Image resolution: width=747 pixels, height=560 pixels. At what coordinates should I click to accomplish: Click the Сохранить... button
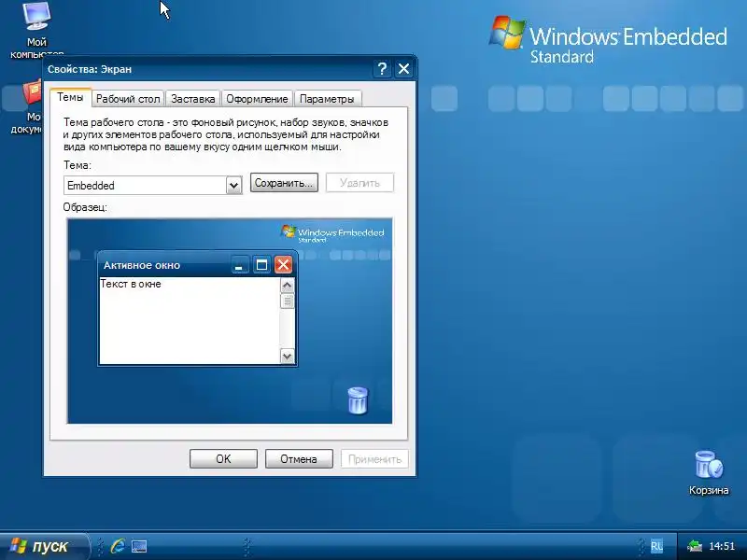pos(284,183)
